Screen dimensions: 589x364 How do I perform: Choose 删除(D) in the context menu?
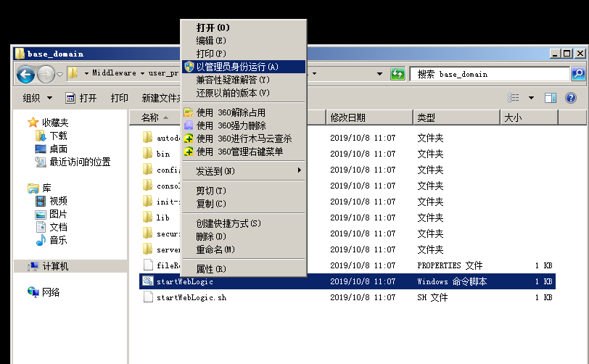(244, 236)
